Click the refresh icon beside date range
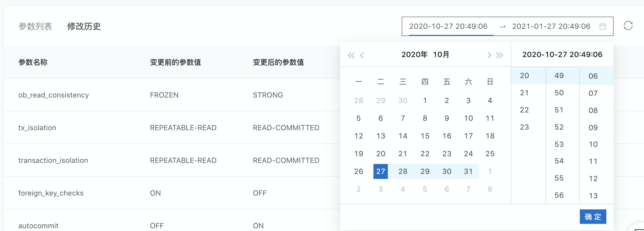Image resolution: width=644 pixels, height=231 pixels. pyautogui.click(x=628, y=26)
